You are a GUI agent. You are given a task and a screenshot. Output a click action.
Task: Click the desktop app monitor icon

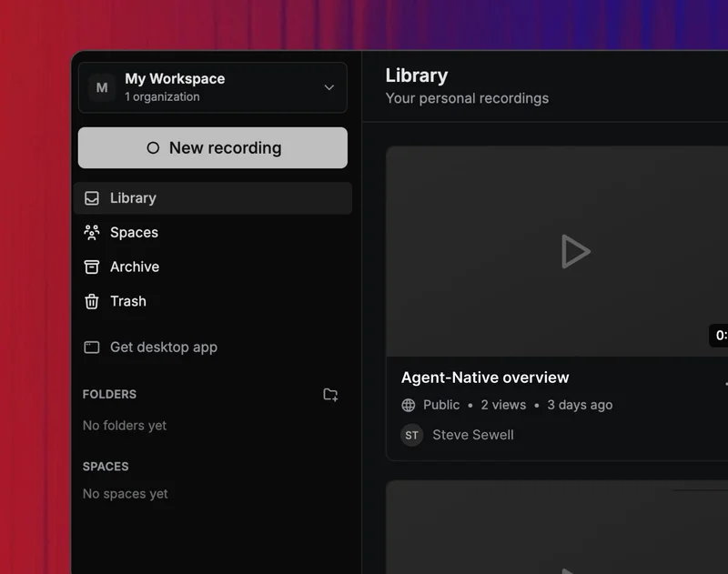92,347
